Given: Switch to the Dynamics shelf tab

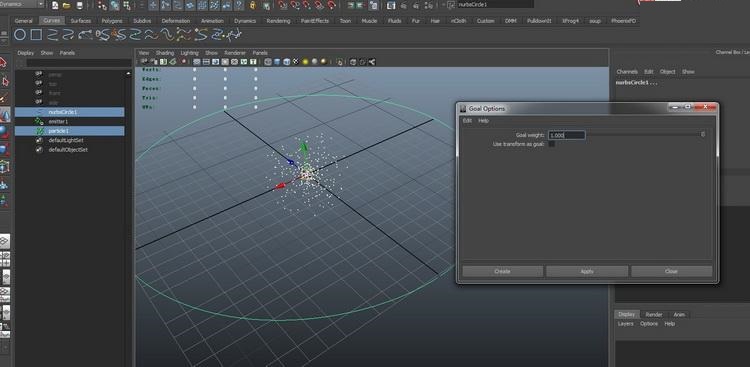Looking at the screenshot, I should tap(245, 21).
